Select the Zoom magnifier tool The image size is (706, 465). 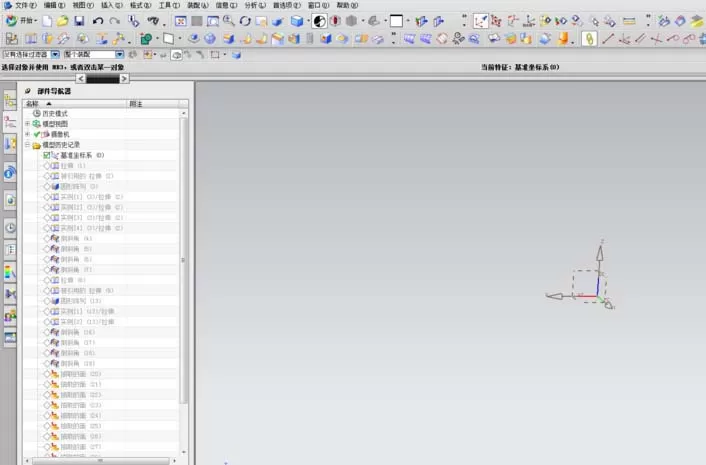click(x=229, y=21)
